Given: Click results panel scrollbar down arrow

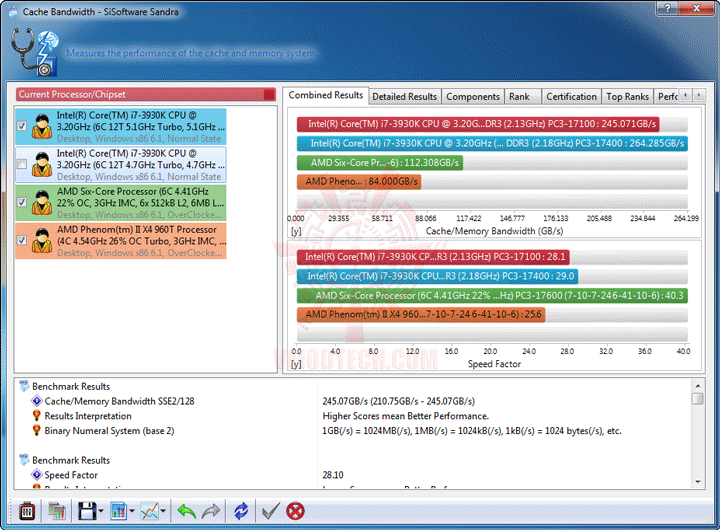Looking at the screenshot, I should click(698, 482).
